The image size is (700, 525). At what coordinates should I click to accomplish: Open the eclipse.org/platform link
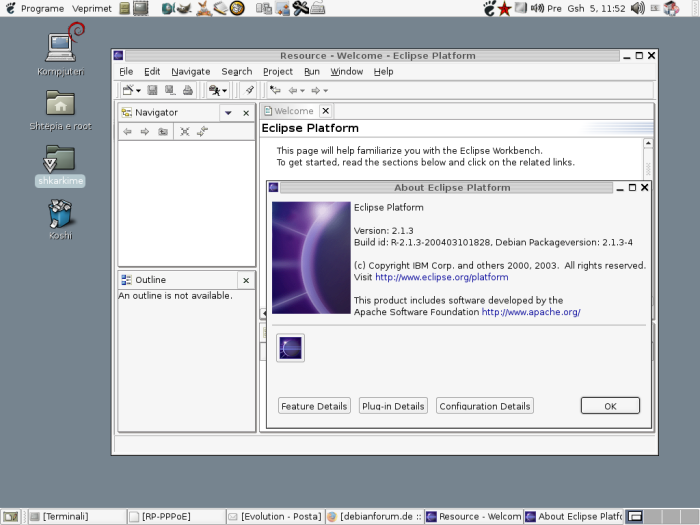[442, 277]
